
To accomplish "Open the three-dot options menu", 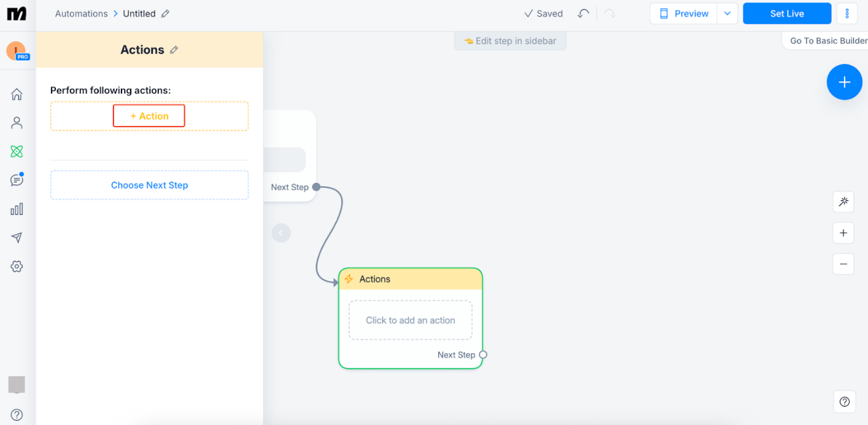I will pos(847,13).
